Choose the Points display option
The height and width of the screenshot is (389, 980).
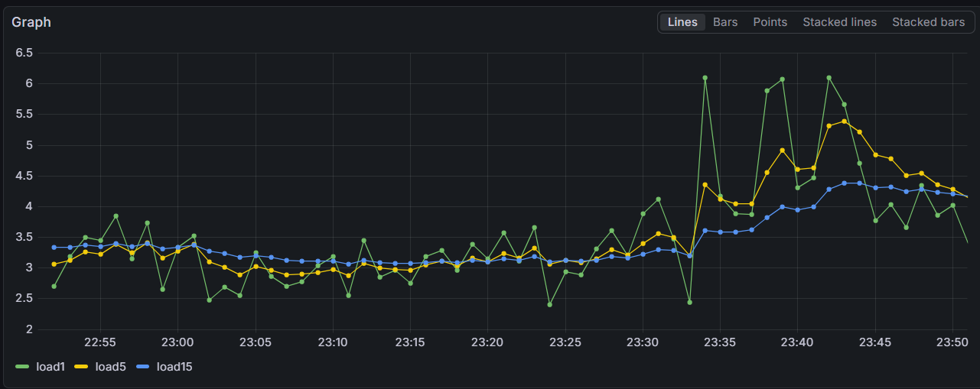pyautogui.click(x=770, y=22)
